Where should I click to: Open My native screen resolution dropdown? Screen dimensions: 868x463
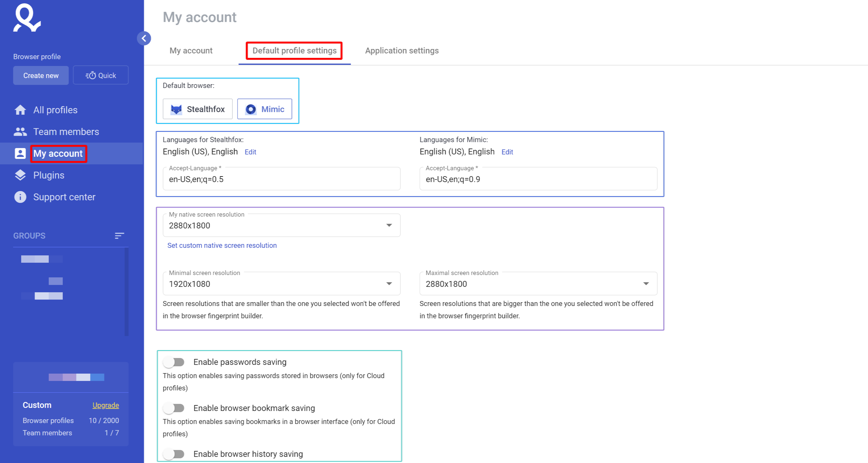tap(282, 225)
